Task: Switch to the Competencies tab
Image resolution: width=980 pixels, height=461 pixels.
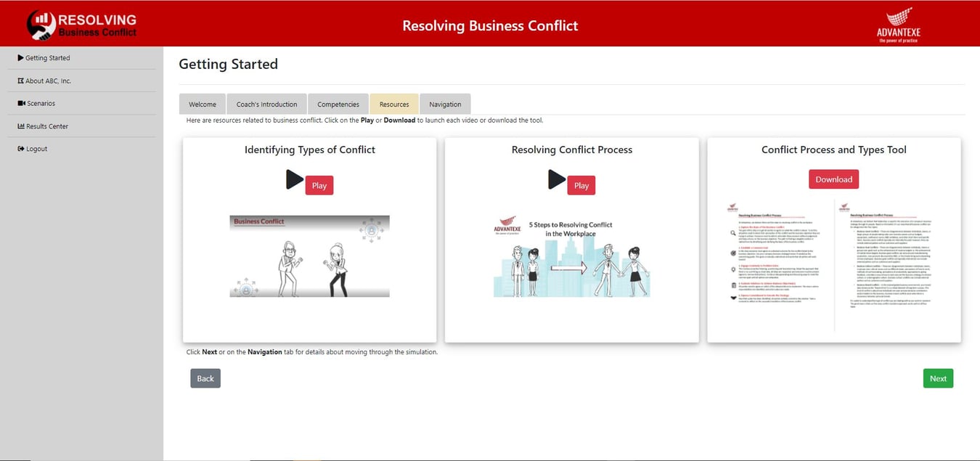Action: (x=338, y=104)
